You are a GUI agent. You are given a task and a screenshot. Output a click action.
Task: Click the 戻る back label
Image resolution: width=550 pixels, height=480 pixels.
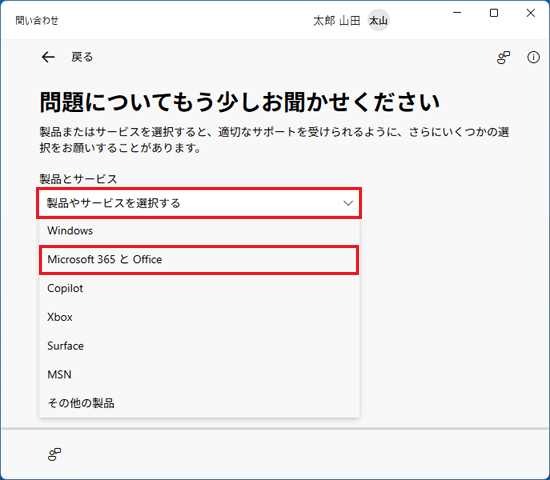point(82,57)
